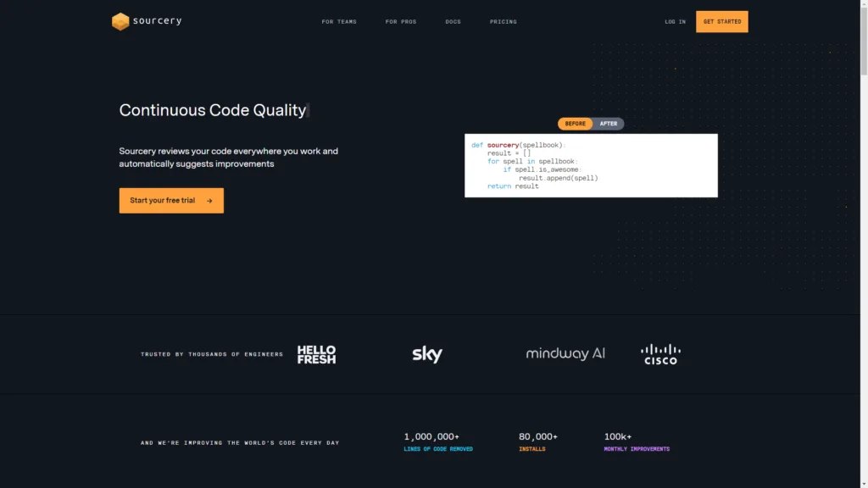Click the Continuous Code Quality heading

coord(213,110)
